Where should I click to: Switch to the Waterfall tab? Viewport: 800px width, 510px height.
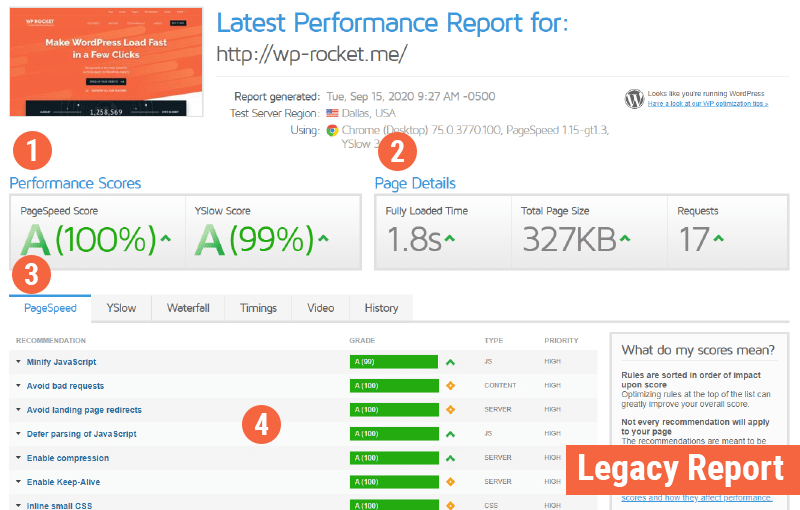[x=188, y=308]
